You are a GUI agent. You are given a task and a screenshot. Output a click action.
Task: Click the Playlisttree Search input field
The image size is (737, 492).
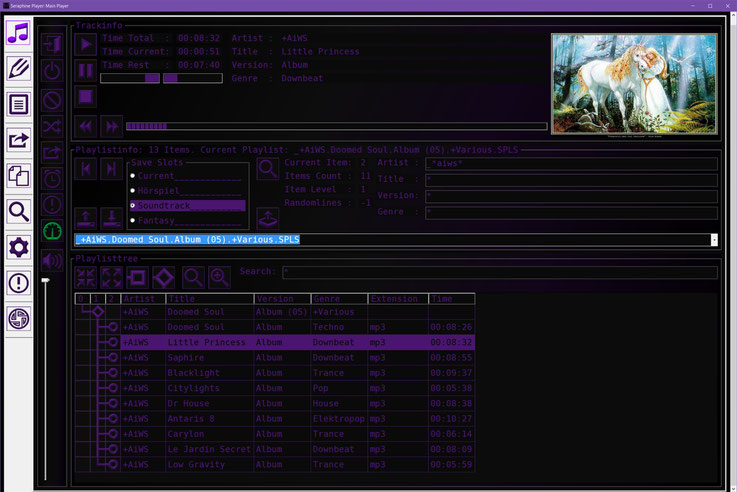point(499,272)
